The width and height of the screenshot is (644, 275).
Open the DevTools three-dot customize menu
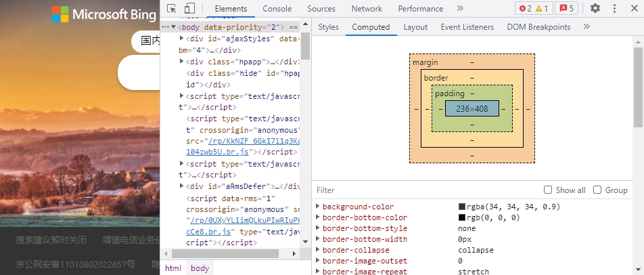(614, 9)
